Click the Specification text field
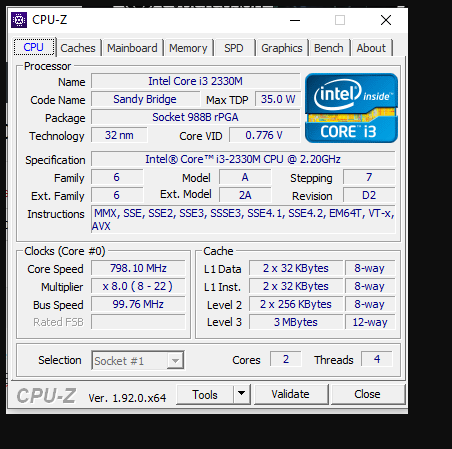 [x=243, y=159]
